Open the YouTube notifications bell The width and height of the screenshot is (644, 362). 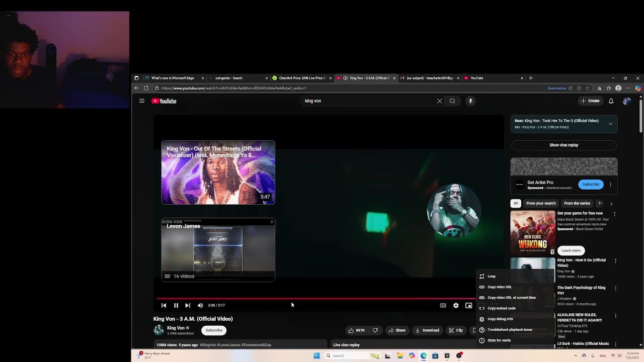point(611,101)
